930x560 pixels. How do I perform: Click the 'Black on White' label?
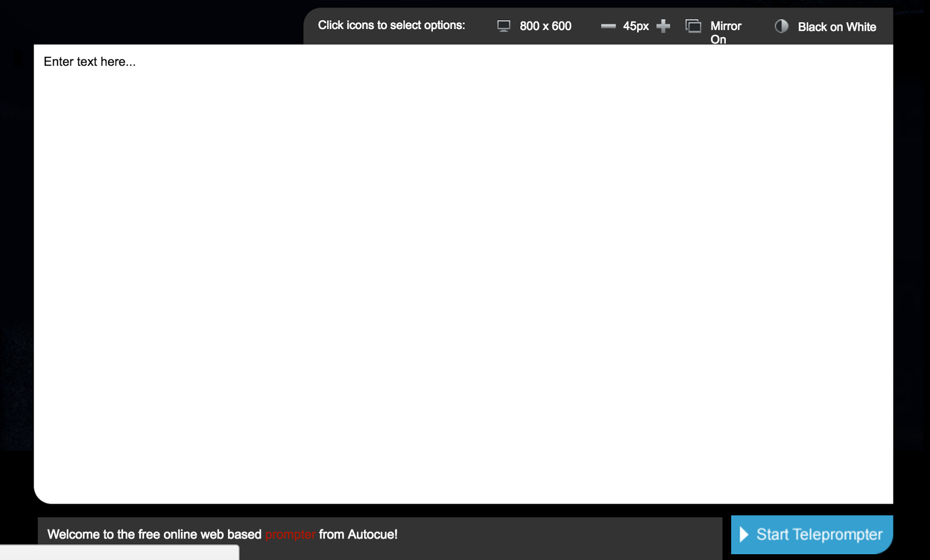[x=837, y=27]
